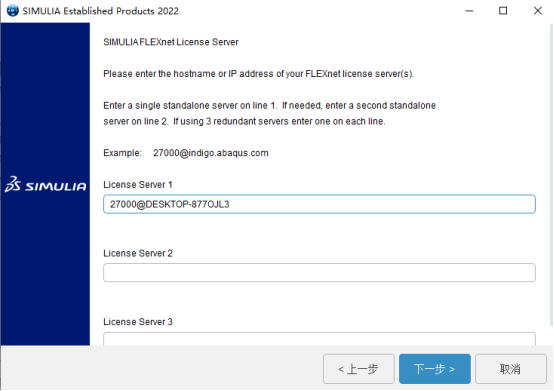
Task: Cancel installation with the 取消 button
Action: click(511, 369)
